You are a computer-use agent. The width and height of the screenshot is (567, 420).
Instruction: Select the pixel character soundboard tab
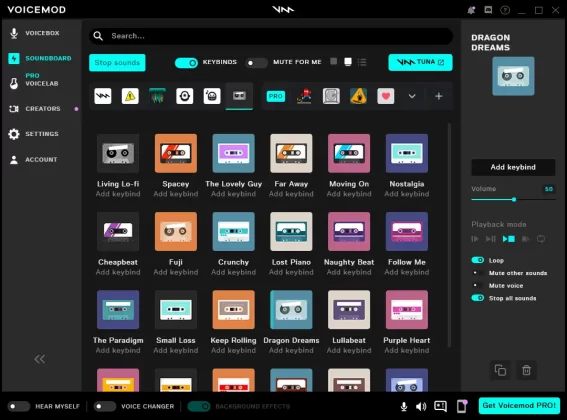304,96
